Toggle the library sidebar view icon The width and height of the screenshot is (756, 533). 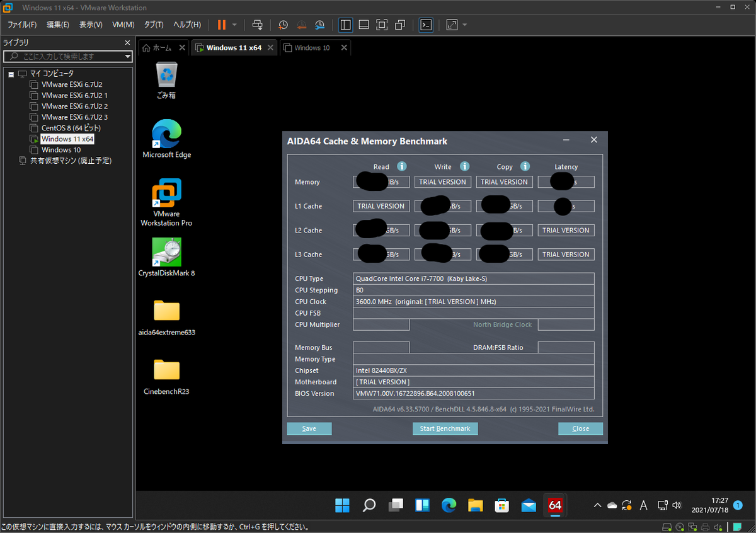coord(345,25)
